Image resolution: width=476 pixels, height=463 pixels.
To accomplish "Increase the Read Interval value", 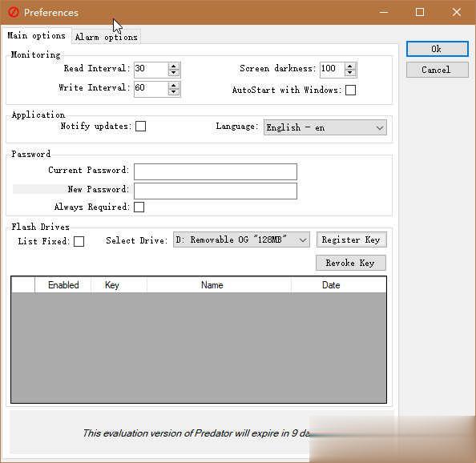I will coord(174,66).
